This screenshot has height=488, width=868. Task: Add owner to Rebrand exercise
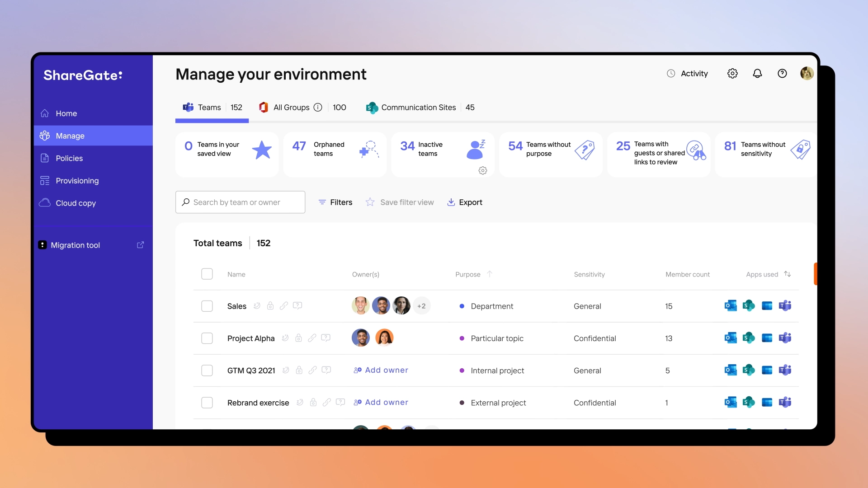coord(381,402)
